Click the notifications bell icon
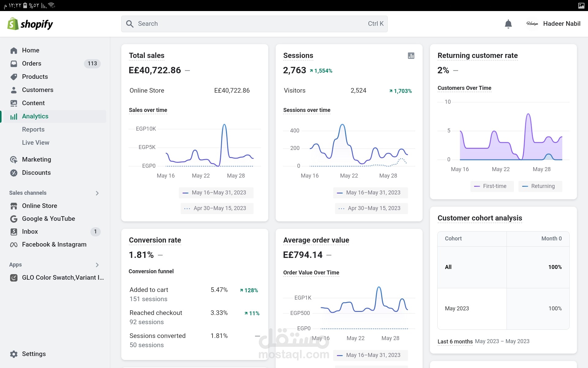This screenshot has height=368, width=588. (508, 24)
